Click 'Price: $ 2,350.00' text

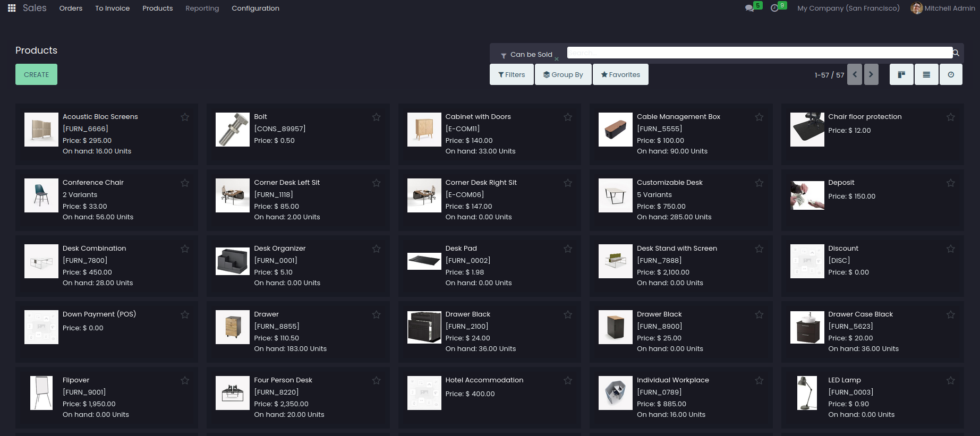coord(281,404)
